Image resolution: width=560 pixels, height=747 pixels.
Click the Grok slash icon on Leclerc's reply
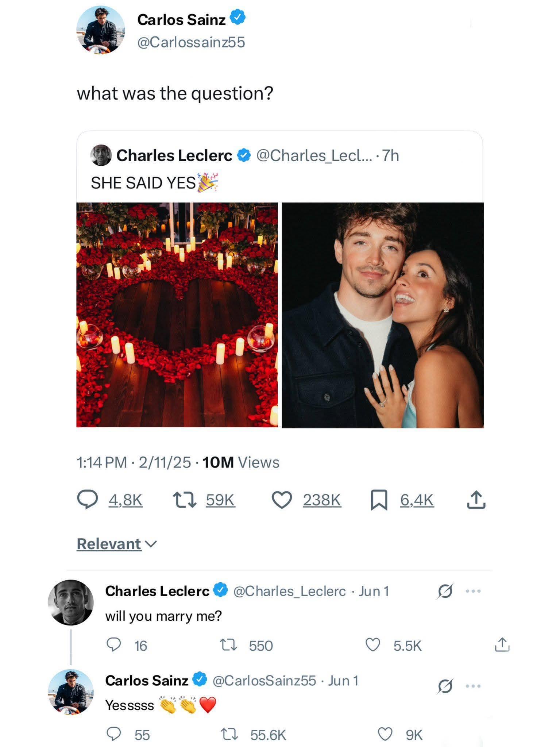point(445,591)
